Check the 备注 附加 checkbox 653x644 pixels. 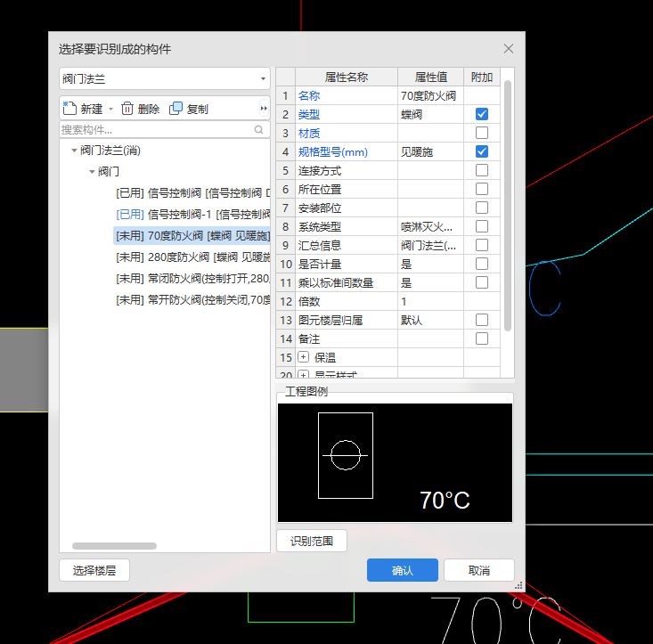pyautogui.click(x=482, y=338)
